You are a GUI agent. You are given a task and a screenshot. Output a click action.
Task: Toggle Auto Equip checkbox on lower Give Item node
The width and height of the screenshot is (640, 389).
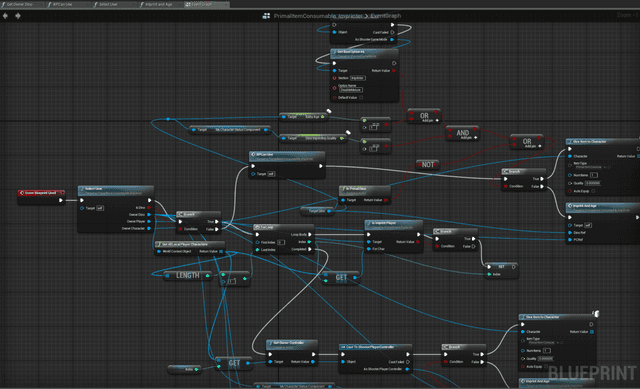click(546, 367)
